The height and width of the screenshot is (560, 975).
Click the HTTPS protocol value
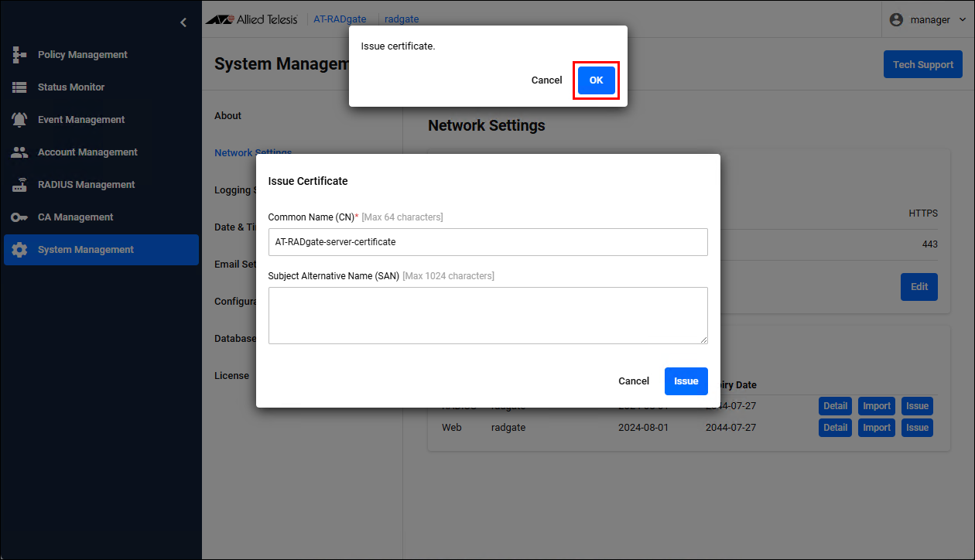click(923, 213)
